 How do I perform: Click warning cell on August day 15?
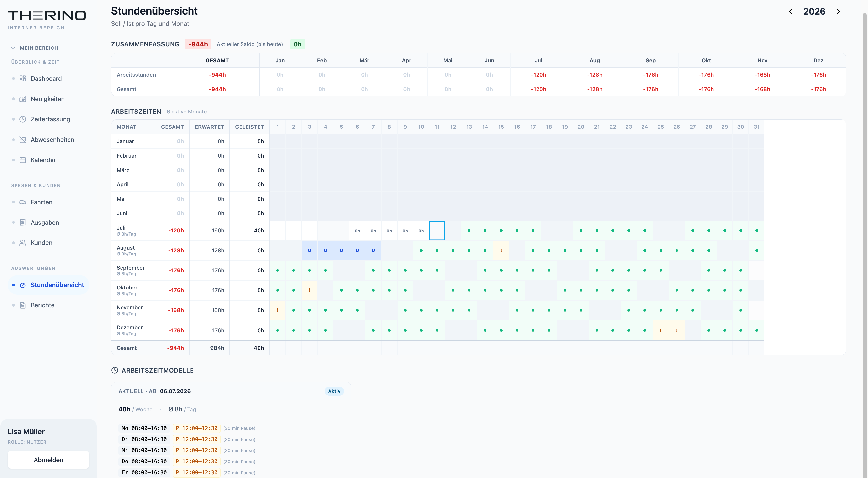coord(501,250)
